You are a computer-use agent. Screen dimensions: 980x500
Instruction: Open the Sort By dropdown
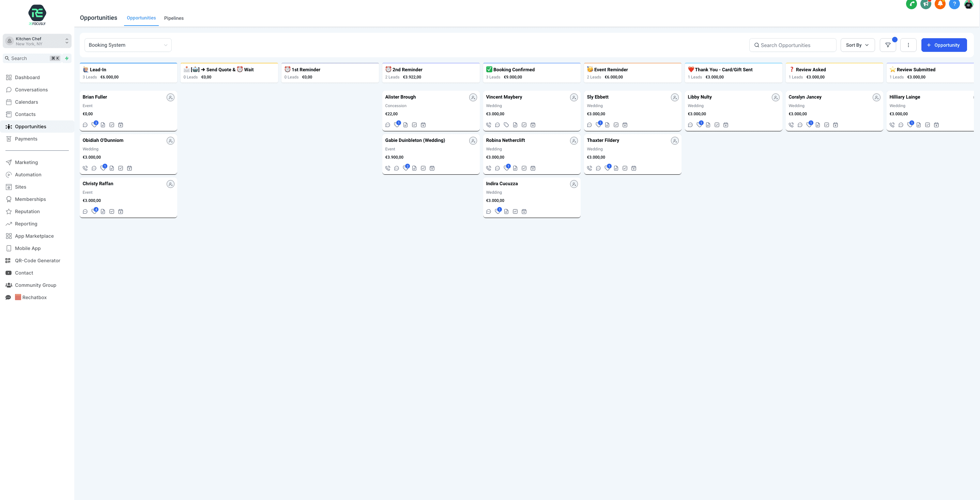click(857, 45)
